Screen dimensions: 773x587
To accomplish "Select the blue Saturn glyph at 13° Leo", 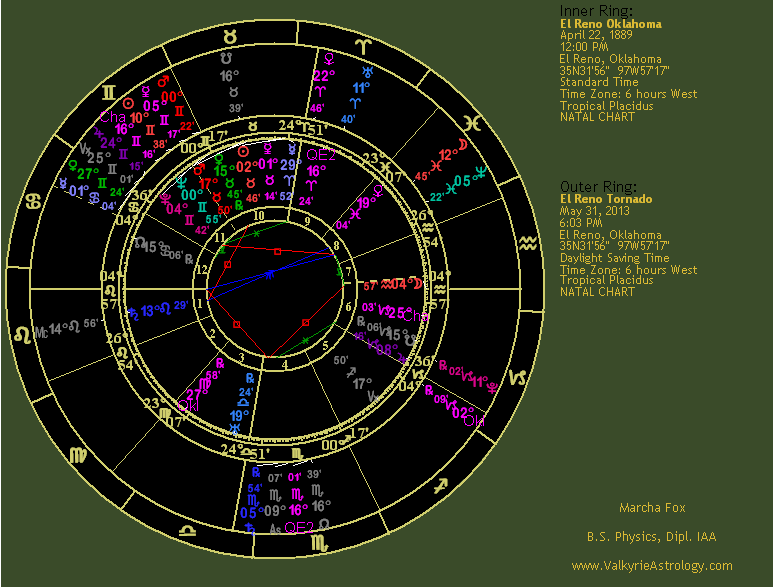I will coord(134,313).
